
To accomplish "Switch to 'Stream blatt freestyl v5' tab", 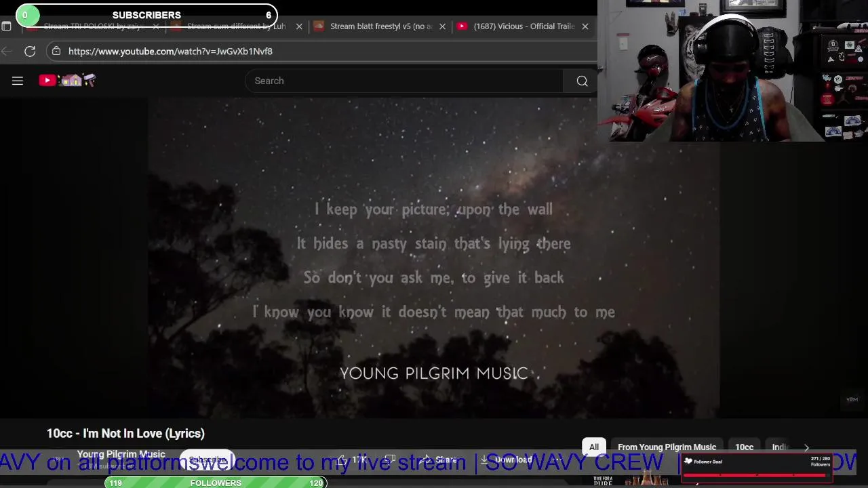I will coord(380,26).
